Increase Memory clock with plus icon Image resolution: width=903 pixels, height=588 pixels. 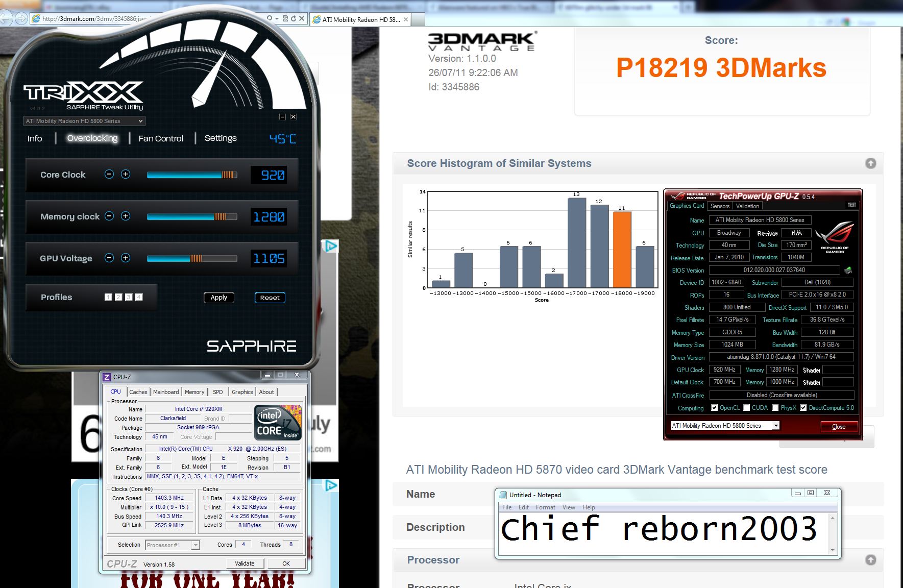tap(126, 216)
